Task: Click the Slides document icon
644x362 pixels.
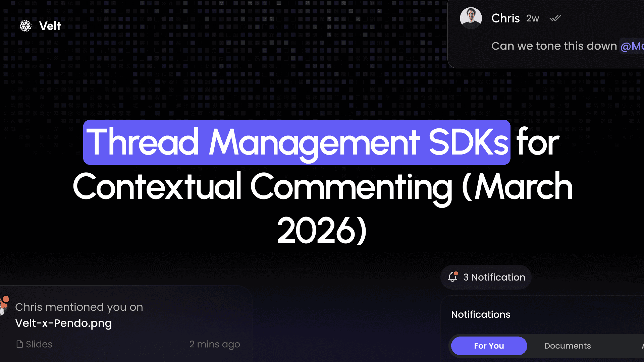Action: point(20,344)
